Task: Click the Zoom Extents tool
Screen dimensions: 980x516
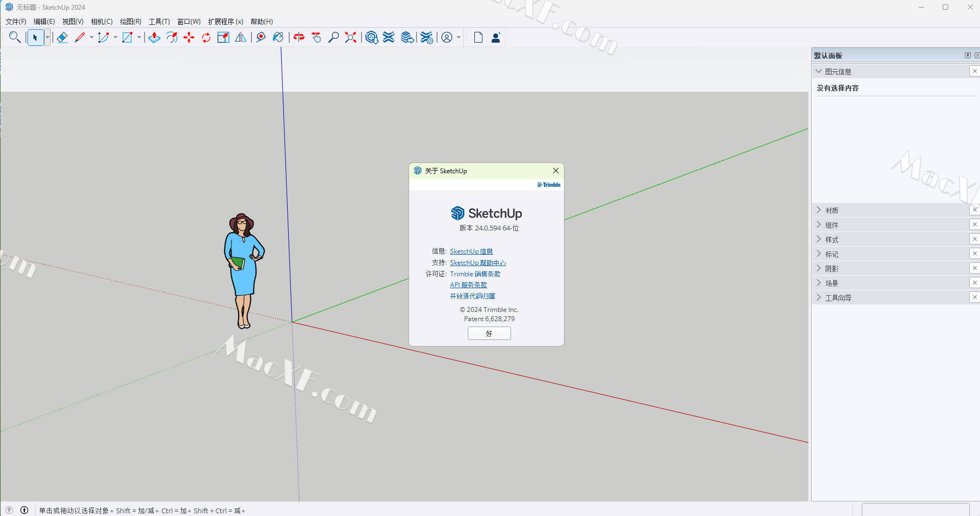Action: (x=351, y=37)
